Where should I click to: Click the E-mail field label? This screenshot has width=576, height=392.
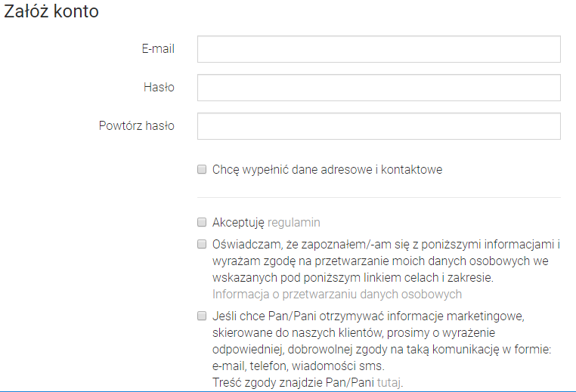coord(158,49)
